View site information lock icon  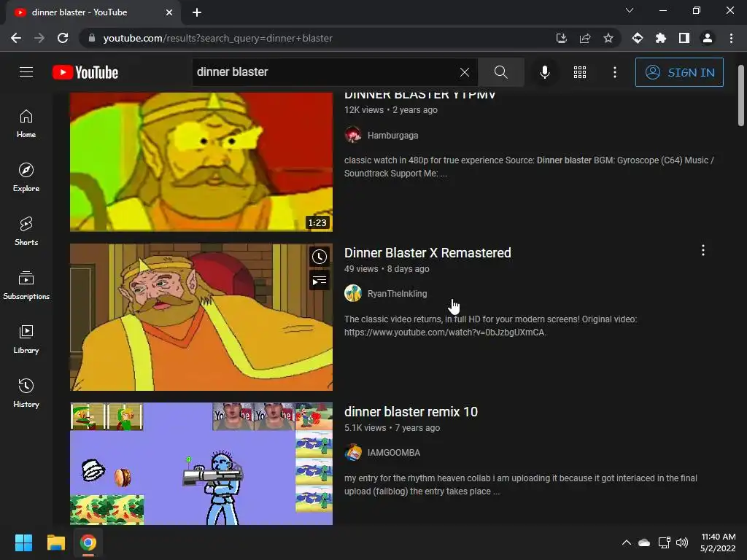(x=91, y=38)
